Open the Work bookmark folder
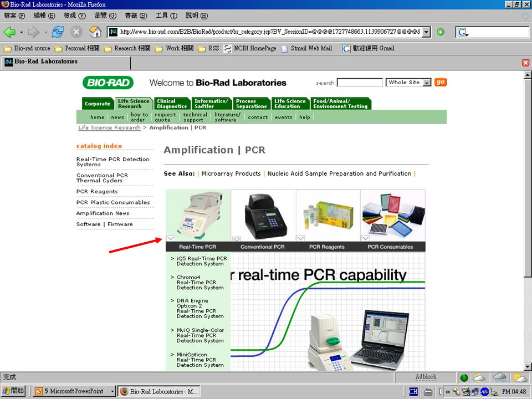Viewport: 532px width, 399px height. pyautogui.click(x=175, y=49)
